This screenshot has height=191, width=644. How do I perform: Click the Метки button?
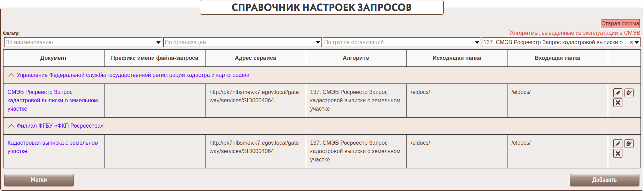[39, 180]
